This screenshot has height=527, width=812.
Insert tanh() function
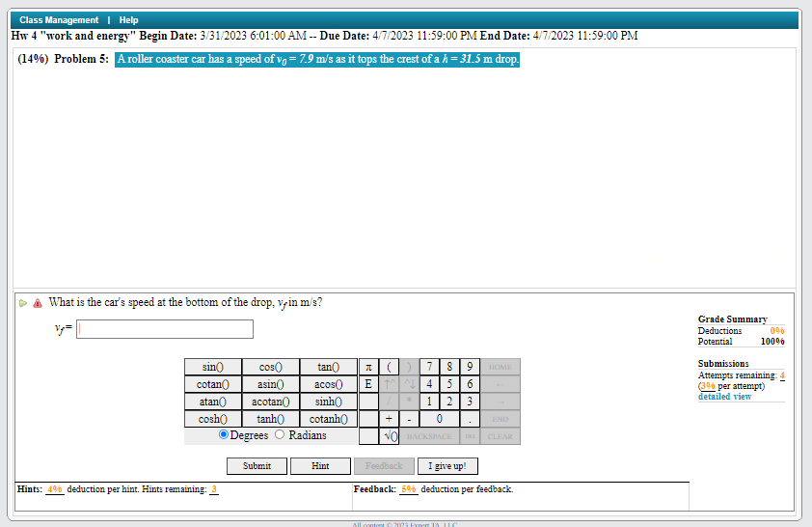pyautogui.click(x=271, y=419)
